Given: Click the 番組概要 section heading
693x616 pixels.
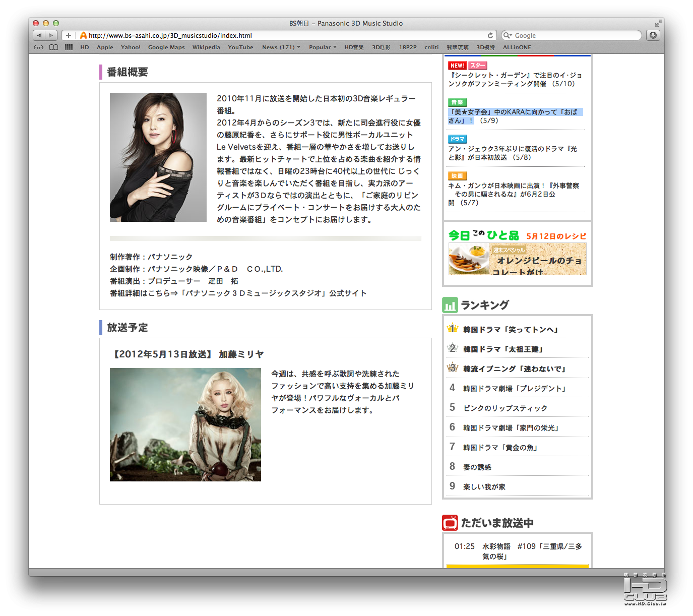Looking at the screenshot, I should point(128,72).
